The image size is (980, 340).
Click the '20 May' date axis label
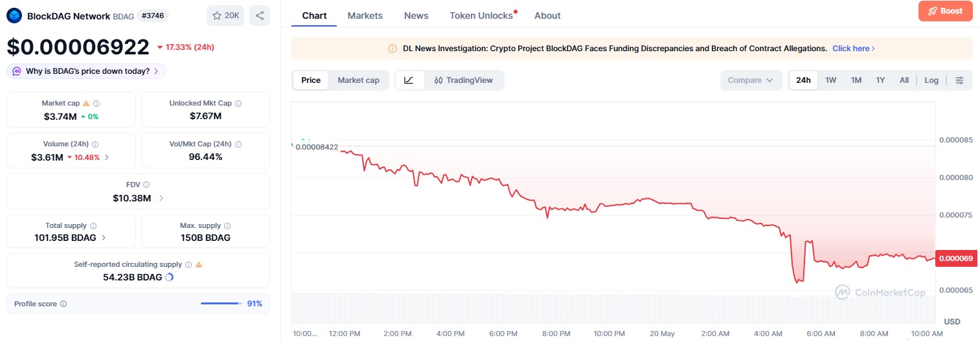661,334
